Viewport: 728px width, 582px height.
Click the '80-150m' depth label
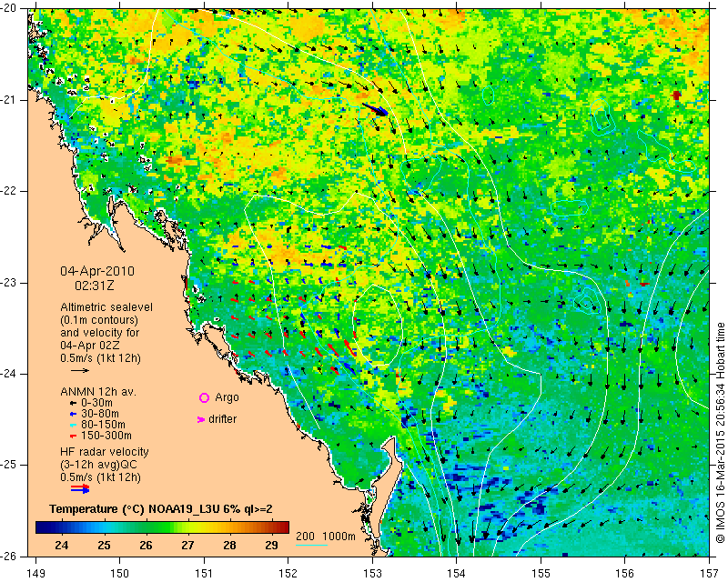103,425
